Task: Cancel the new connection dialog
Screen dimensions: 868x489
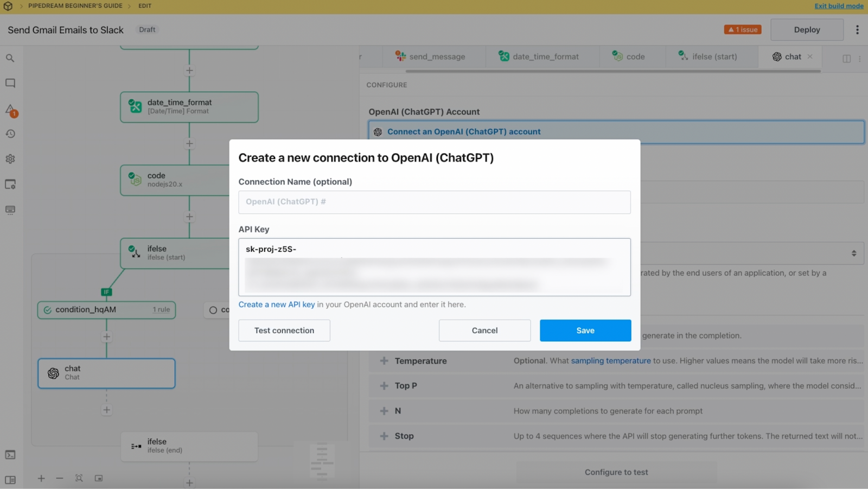Action: click(484, 331)
